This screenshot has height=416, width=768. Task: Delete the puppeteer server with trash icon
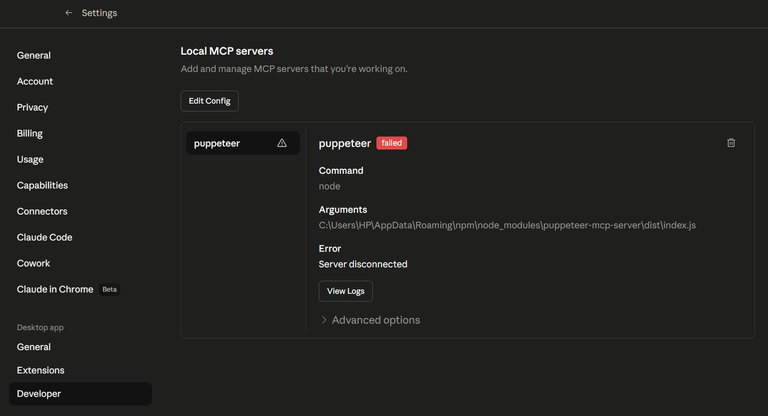(x=731, y=143)
